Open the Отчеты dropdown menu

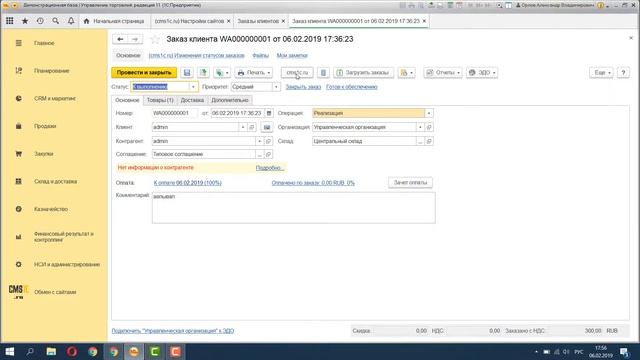443,73
